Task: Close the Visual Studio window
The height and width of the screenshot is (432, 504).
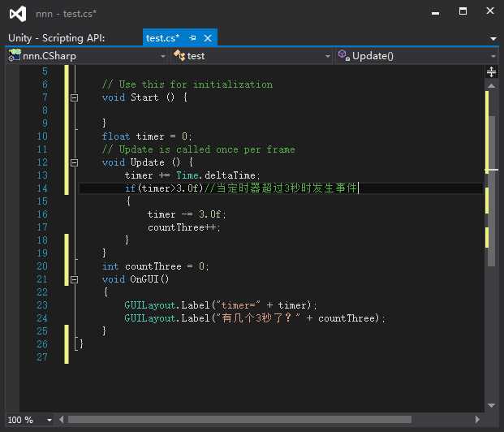Action: tap(490, 11)
